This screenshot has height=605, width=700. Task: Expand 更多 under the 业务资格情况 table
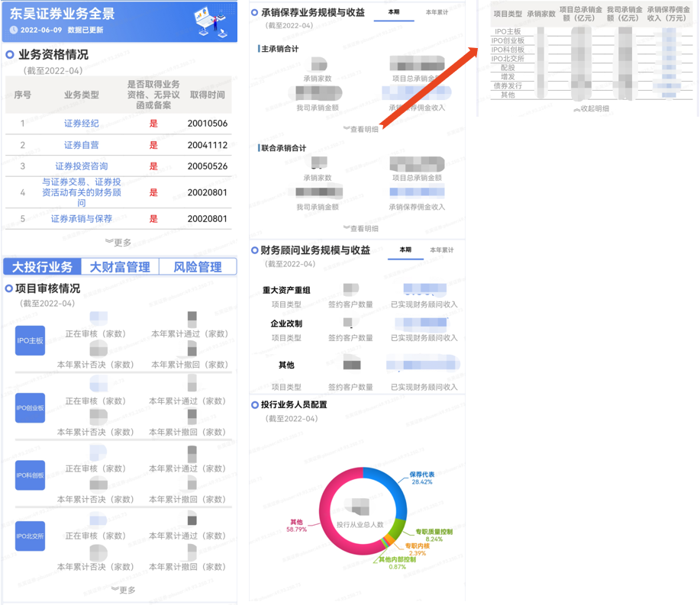pos(118,243)
